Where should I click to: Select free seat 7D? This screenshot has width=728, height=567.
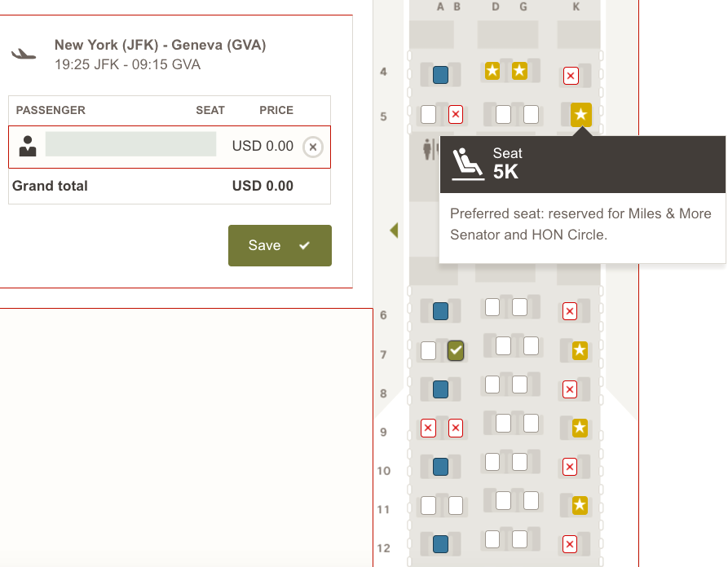click(503, 345)
